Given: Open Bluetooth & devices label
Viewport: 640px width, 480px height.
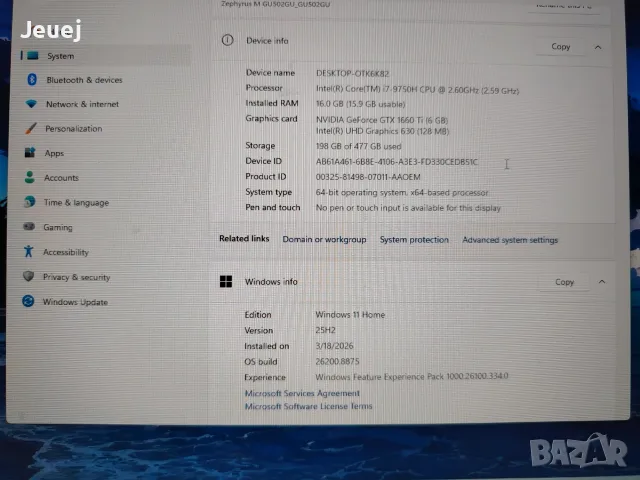Looking at the screenshot, I should 84,80.
